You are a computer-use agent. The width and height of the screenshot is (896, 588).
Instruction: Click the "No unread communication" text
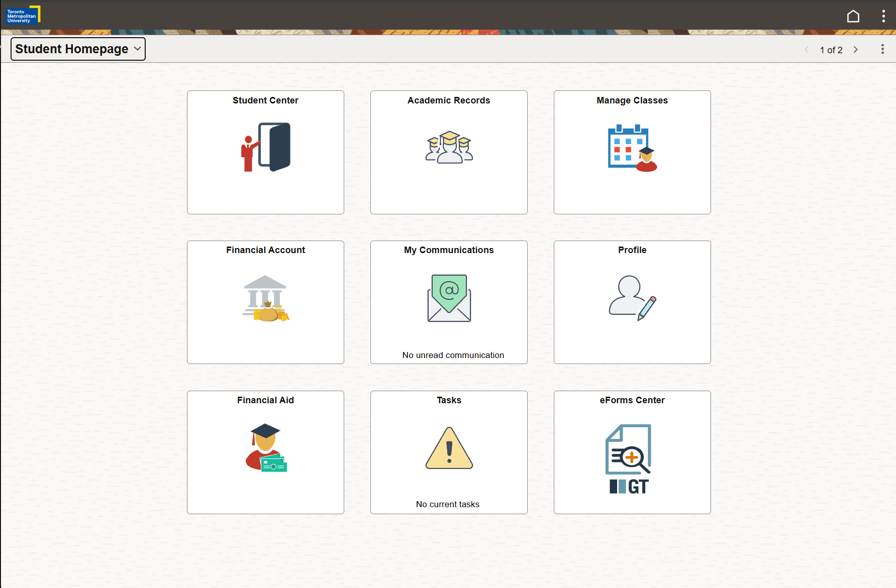(453, 355)
